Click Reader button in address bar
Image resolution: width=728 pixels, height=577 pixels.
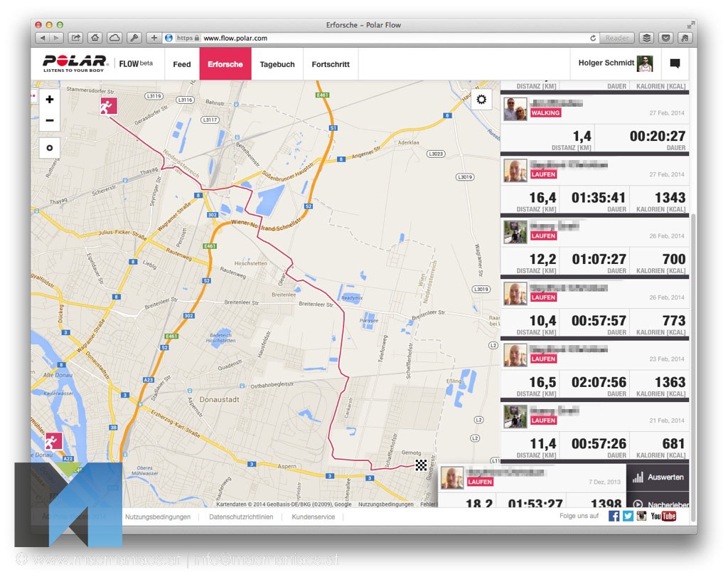[x=616, y=38]
